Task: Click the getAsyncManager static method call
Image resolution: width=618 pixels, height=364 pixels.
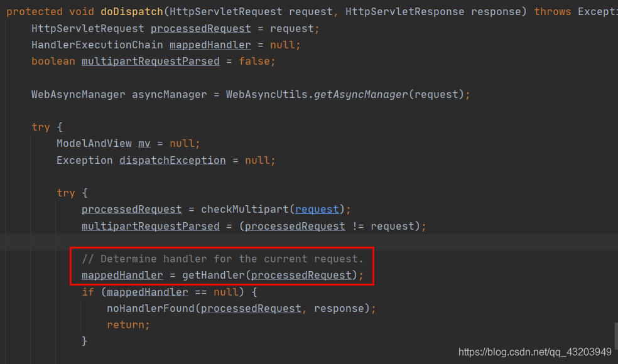Action: pos(360,95)
